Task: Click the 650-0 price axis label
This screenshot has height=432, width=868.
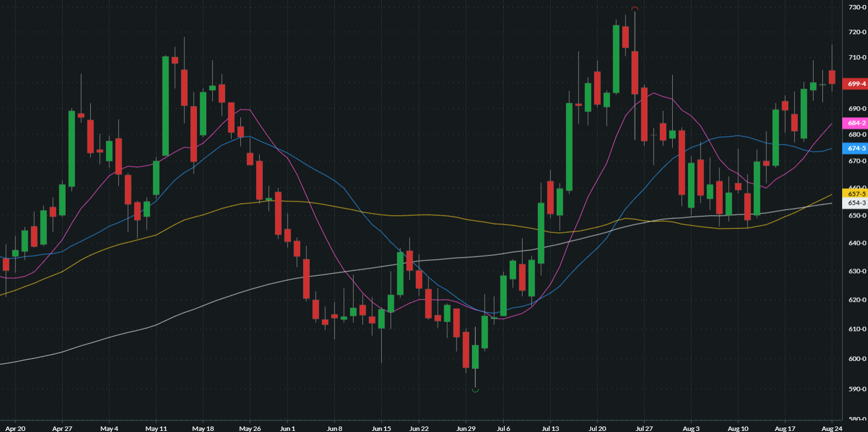Action: pyautogui.click(x=857, y=215)
